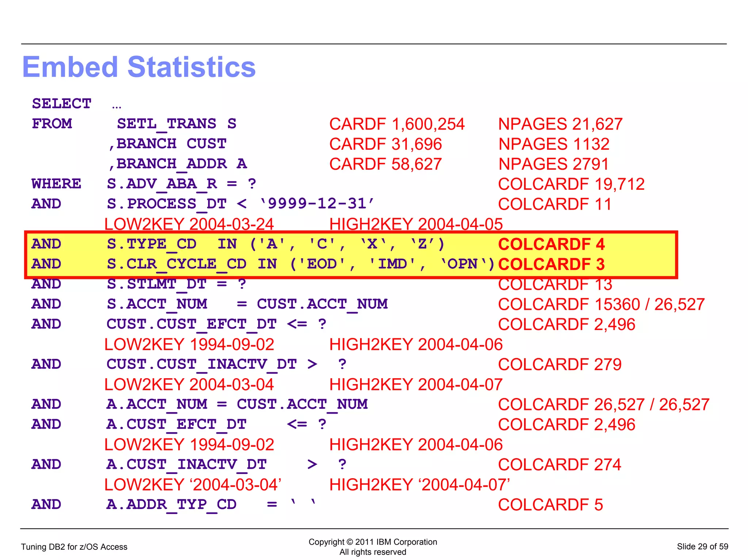Select highlighted 'COLCARDF 4' value
748x560 pixels.
point(552,244)
